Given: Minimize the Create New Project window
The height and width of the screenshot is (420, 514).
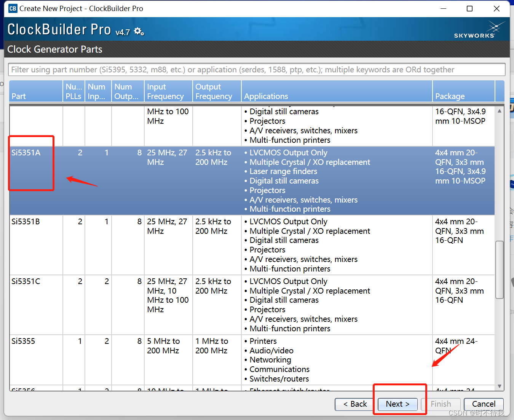Looking at the screenshot, I should click(443, 8).
